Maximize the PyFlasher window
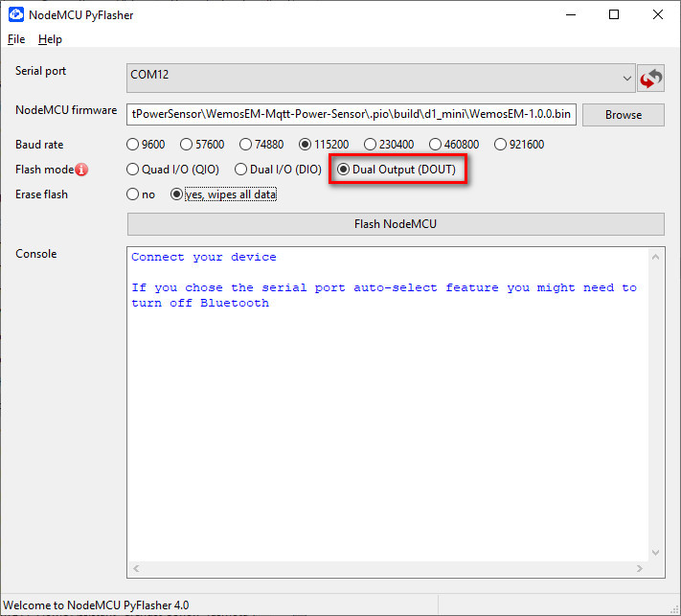 click(x=614, y=14)
